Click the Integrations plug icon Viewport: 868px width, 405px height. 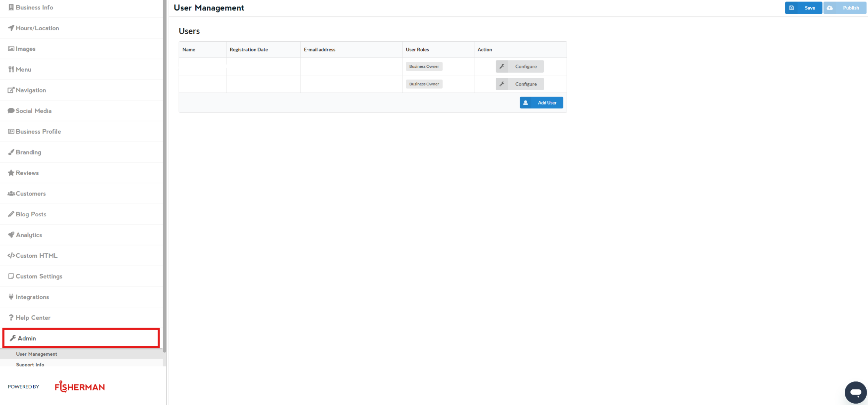tap(11, 297)
